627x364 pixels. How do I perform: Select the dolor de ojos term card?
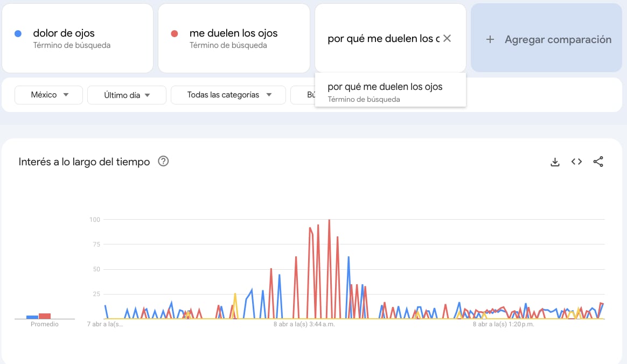click(78, 38)
